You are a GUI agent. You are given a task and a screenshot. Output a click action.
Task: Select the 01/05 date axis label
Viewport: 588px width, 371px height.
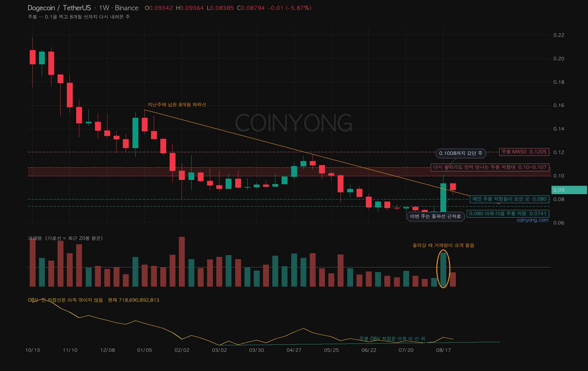[x=145, y=350]
